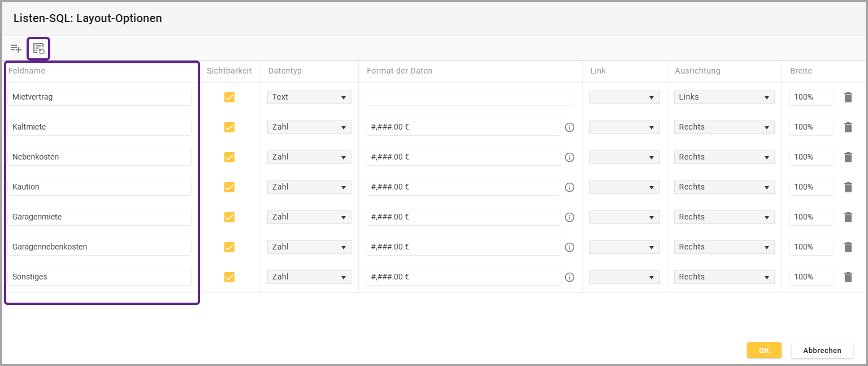The height and width of the screenshot is (366, 868).
Task: Click the add new row icon
Action: [16, 49]
